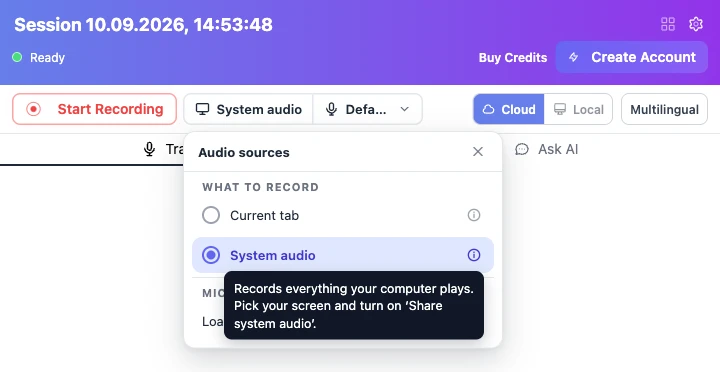This screenshot has height=372, width=720.
Task: Click the Audio sources heading text
Action: click(x=244, y=152)
